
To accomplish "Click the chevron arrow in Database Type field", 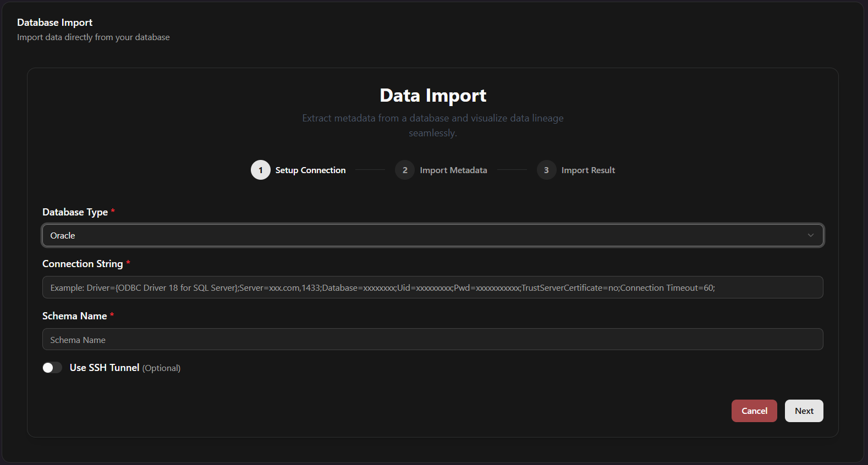I will 810,235.
